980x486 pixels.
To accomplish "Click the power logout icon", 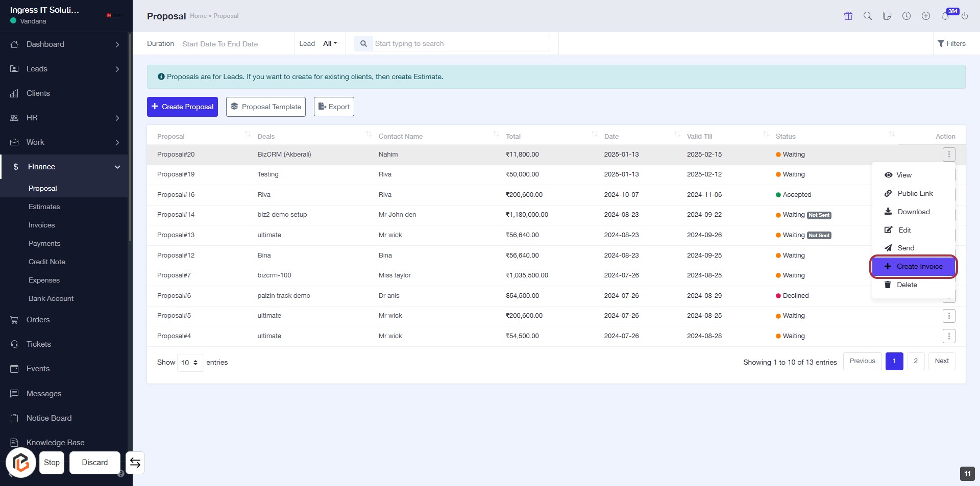I will click(965, 16).
